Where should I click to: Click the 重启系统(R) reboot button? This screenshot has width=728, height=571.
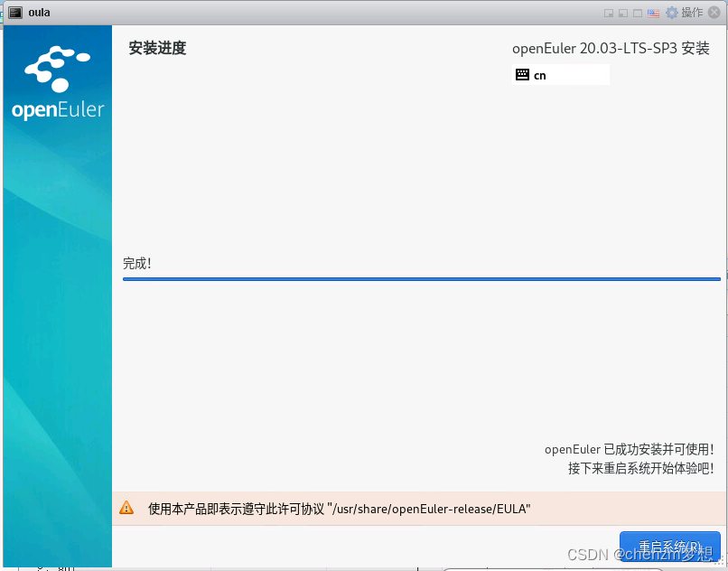[x=670, y=547]
